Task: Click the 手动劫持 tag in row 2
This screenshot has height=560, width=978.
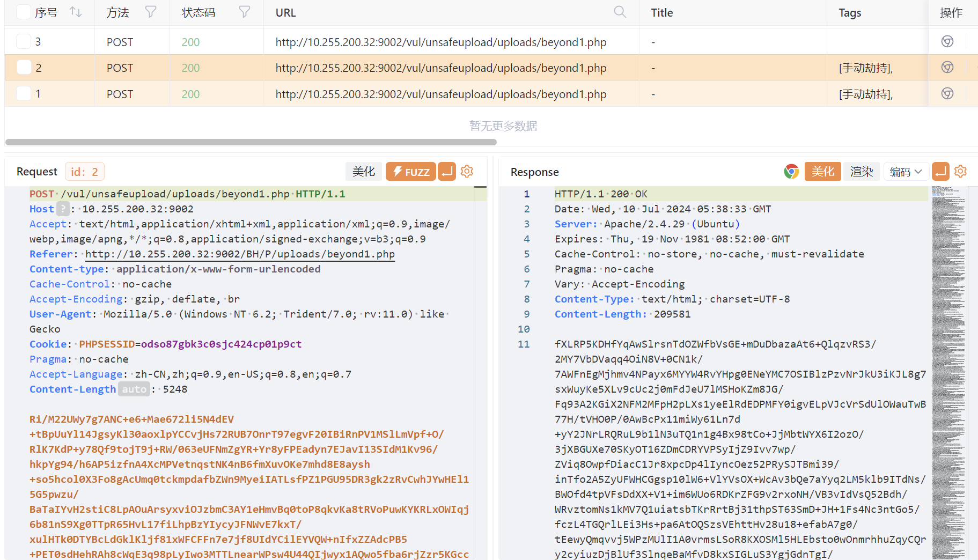Action: tap(866, 68)
